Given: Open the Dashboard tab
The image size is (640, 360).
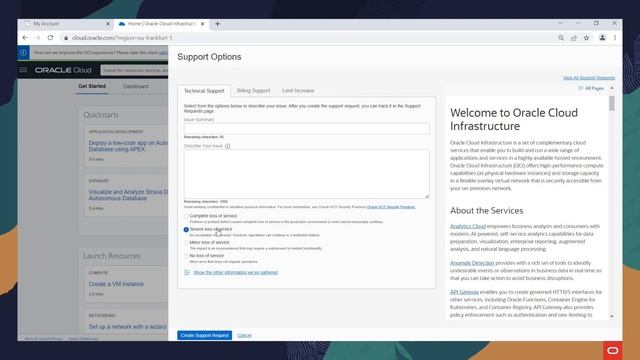Looking at the screenshot, I should (136, 87).
